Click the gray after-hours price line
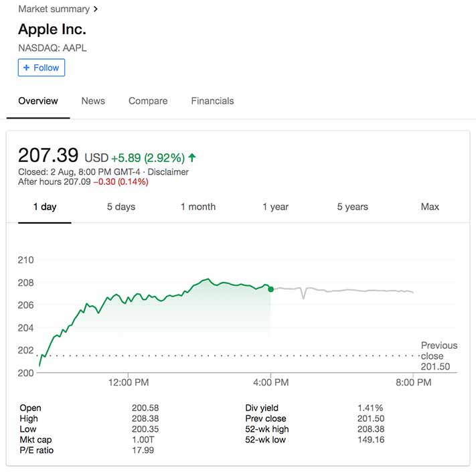 343,291
